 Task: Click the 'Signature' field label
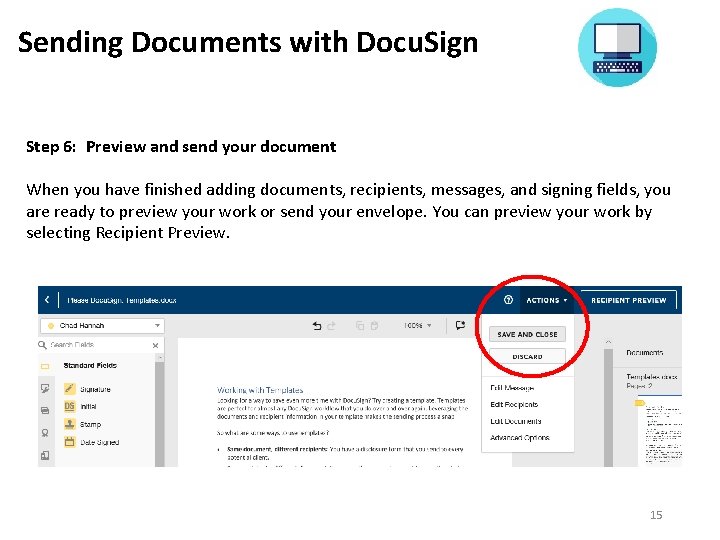coord(95,389)
